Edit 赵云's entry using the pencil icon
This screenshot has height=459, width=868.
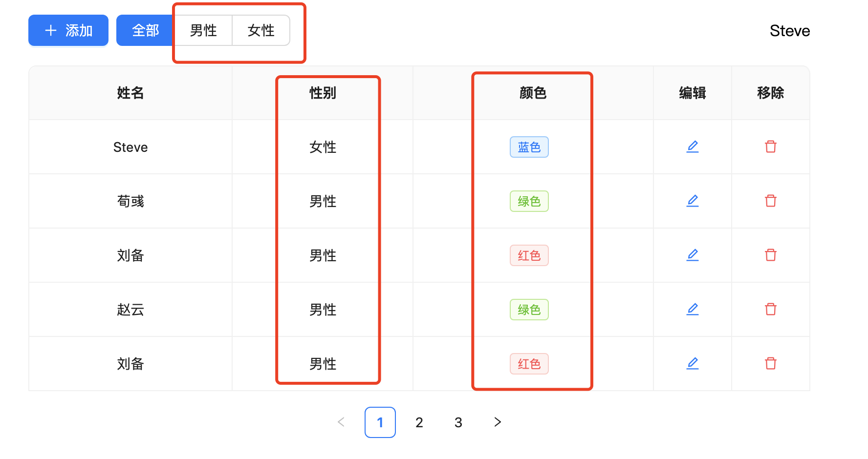(692, 309)
